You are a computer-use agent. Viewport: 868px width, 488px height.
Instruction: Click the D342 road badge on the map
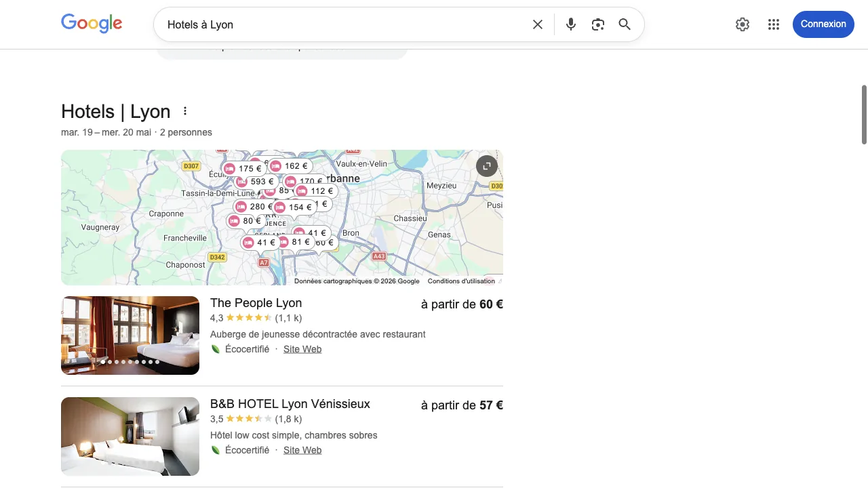[x=217, y=257]
